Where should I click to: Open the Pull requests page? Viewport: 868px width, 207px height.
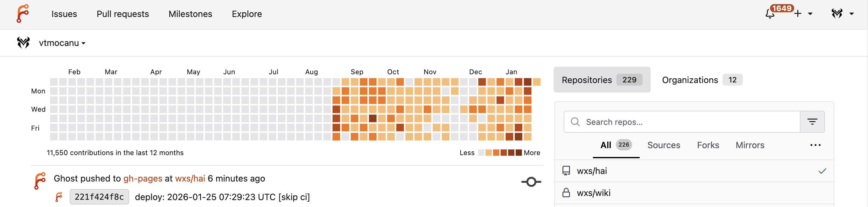click(123, 14)
